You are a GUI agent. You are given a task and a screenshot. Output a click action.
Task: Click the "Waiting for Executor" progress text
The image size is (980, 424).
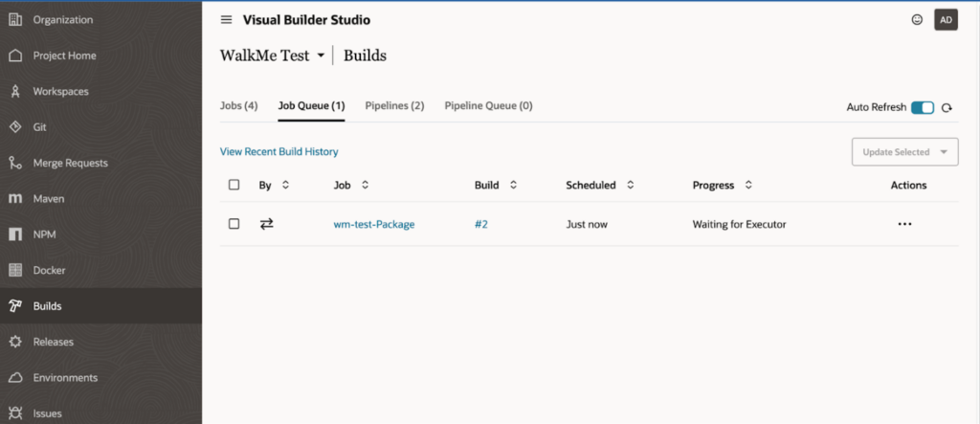click(x=740, y=224)
